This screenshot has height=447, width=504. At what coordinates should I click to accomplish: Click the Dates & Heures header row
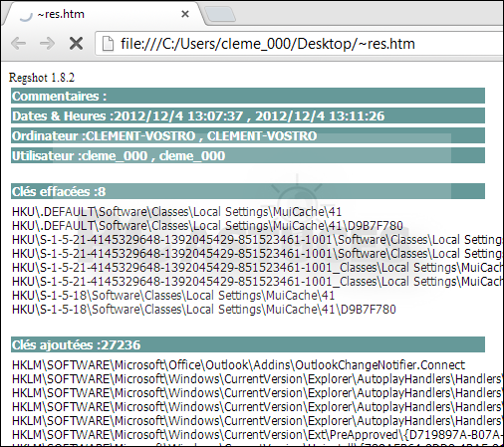pos(248,115)
